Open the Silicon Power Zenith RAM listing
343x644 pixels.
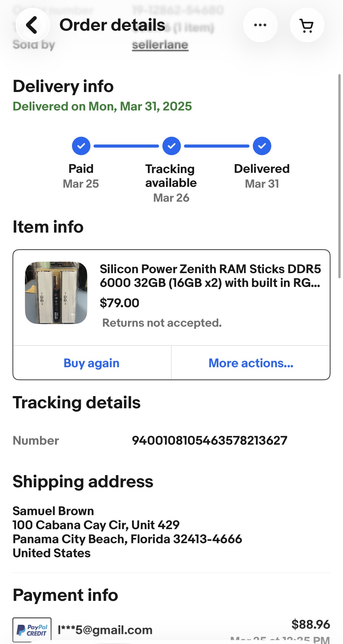[x=210, y=276]
